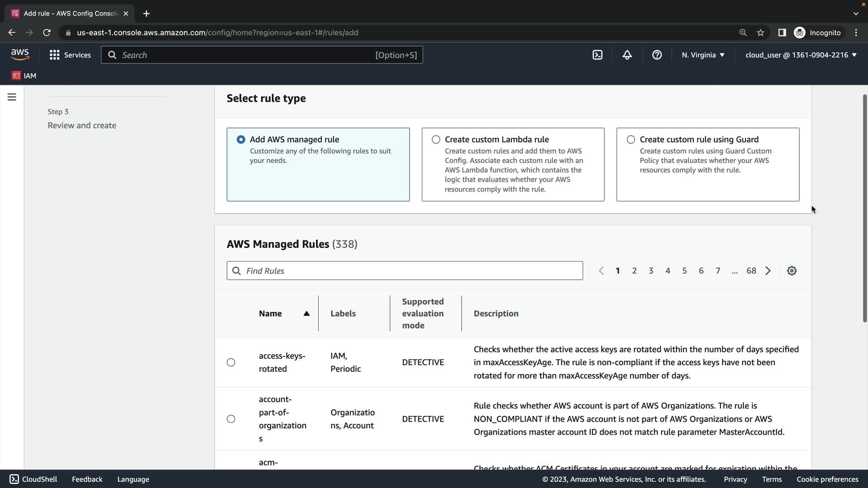Select the access-keys-rotated rule radio
Viewport: 868px width, 488px height.
click(231, 362)
